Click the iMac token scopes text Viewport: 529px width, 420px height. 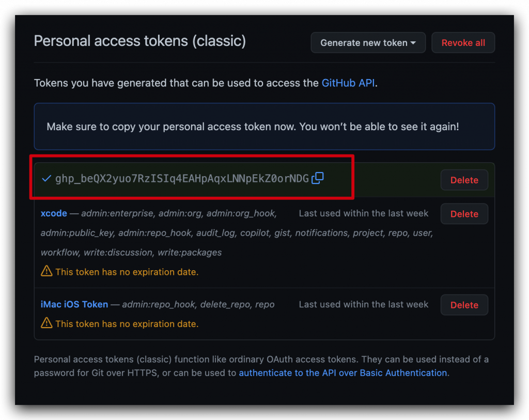[x=198, y=304]
